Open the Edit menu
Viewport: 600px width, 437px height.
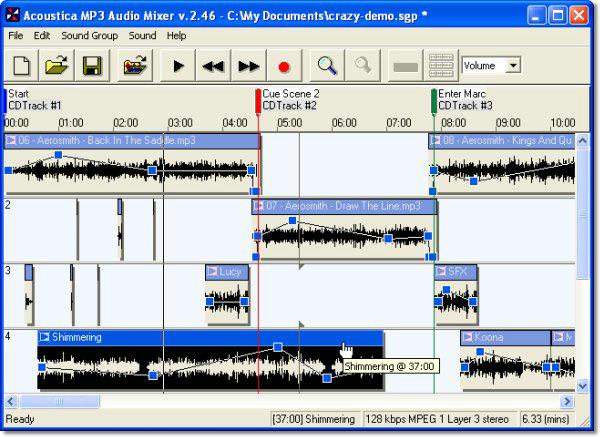pos(42,36)
